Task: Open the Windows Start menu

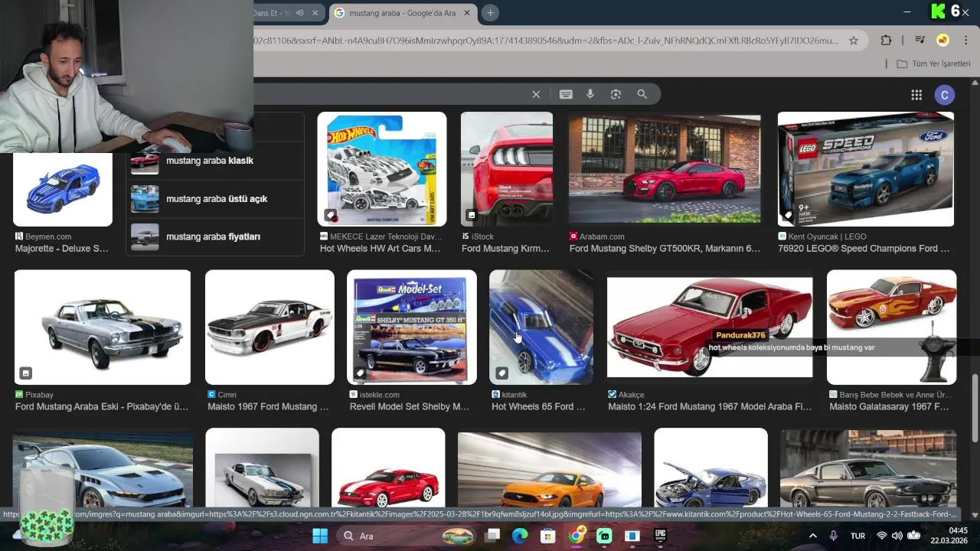Action: pos(320,536)
